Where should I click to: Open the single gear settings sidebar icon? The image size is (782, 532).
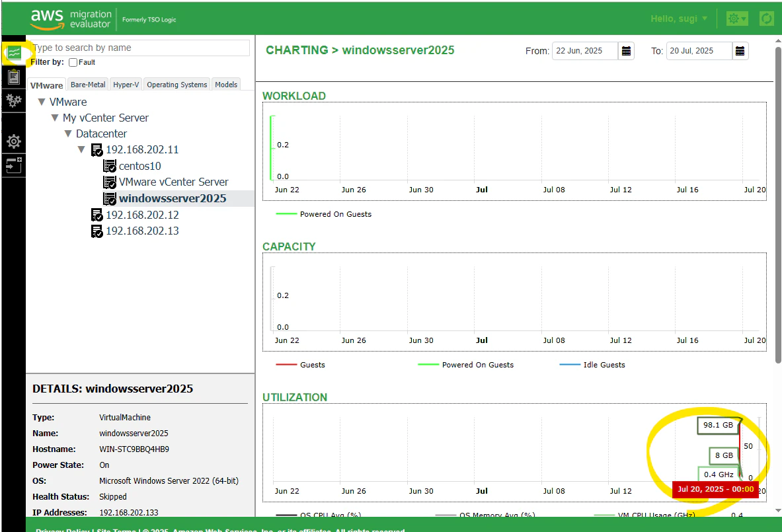(x=13, y=141)
